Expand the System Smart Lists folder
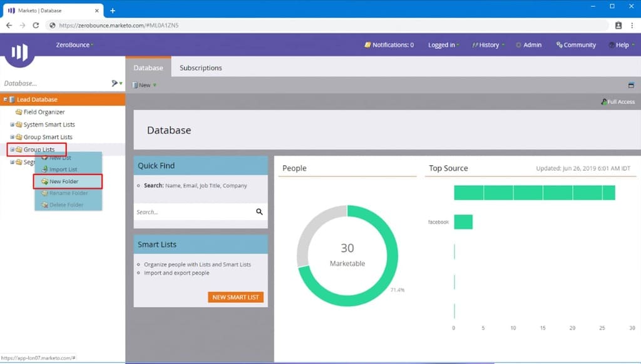This screenshot has width=641, height=364. pyautogui.click(x=13, y=124)
